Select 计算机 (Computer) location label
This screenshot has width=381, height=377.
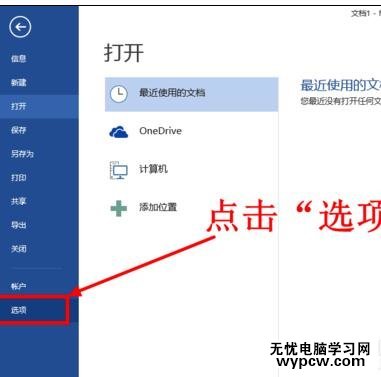(x=153, y=169)
